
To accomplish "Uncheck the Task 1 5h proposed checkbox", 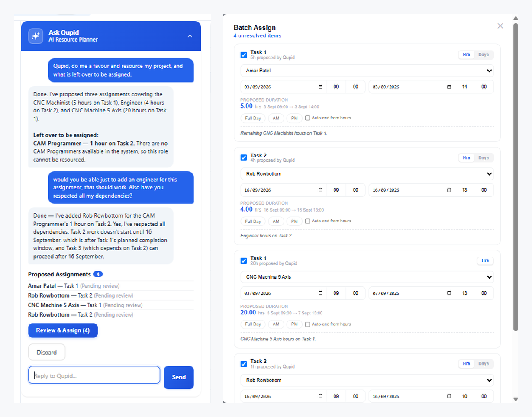I will pos(244,55).
